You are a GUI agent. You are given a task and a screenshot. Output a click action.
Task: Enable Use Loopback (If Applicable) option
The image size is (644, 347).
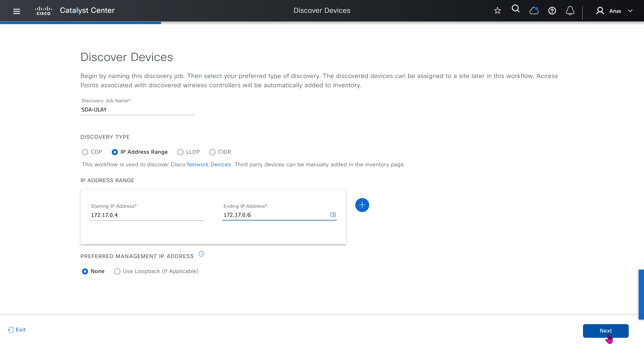tap(117, 271)
